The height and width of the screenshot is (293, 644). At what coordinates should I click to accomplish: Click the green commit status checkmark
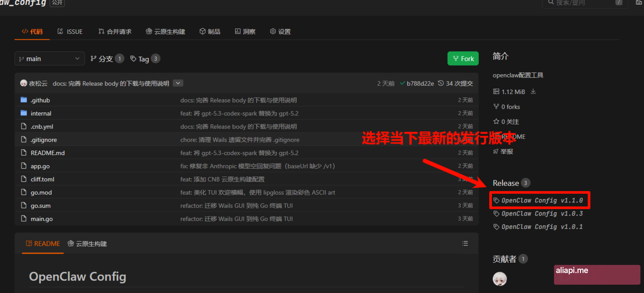click(x=402, y=83)
